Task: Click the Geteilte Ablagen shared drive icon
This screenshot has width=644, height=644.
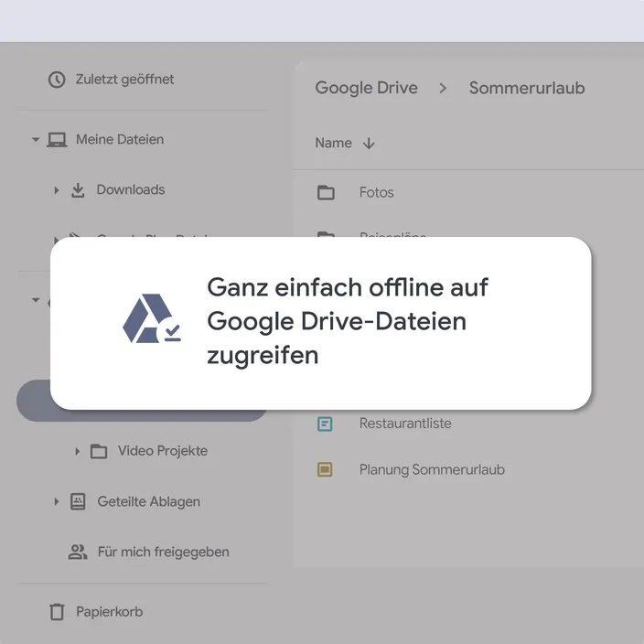Action: [x=78, y=501]
